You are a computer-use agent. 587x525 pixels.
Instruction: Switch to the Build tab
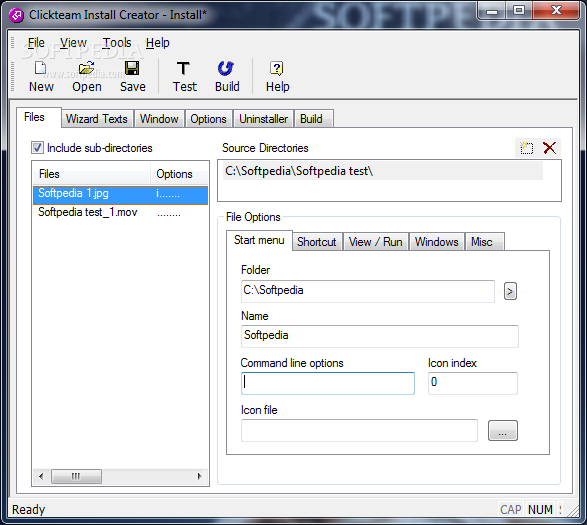pyautogui.click(x=313, y=119)
